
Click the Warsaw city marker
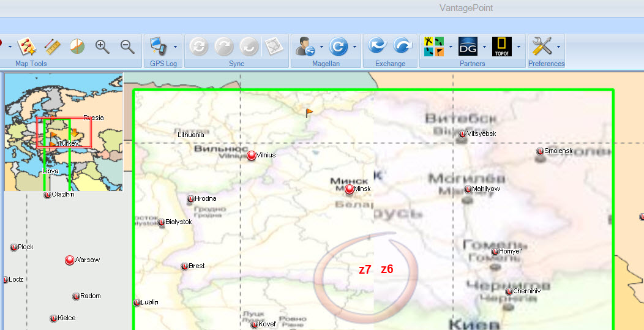[x=70, y=260]
